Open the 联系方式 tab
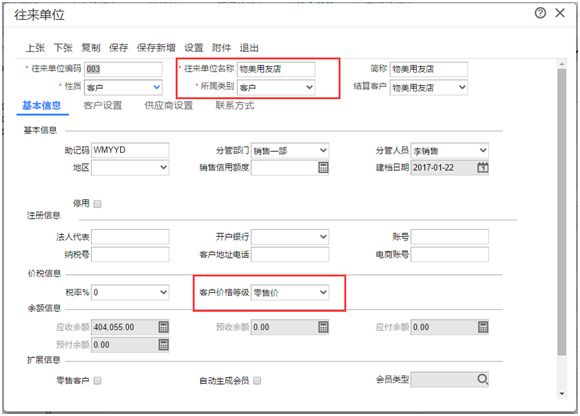 point(235,106)
